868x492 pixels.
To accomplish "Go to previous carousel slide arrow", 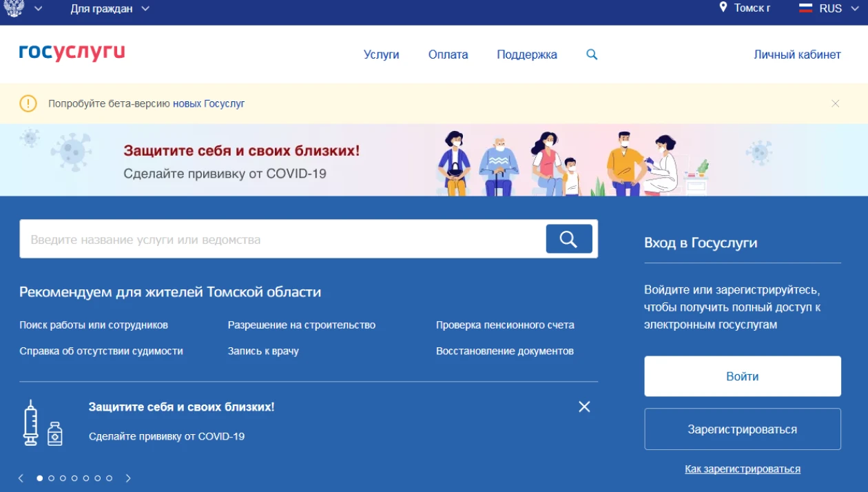I will coord(21,478).
